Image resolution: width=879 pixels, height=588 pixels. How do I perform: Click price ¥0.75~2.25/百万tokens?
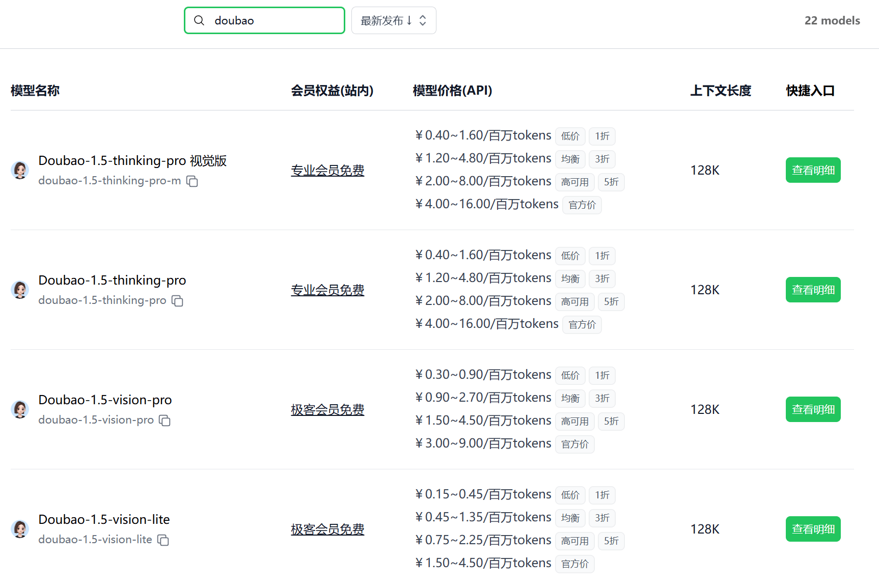(483, 540)
